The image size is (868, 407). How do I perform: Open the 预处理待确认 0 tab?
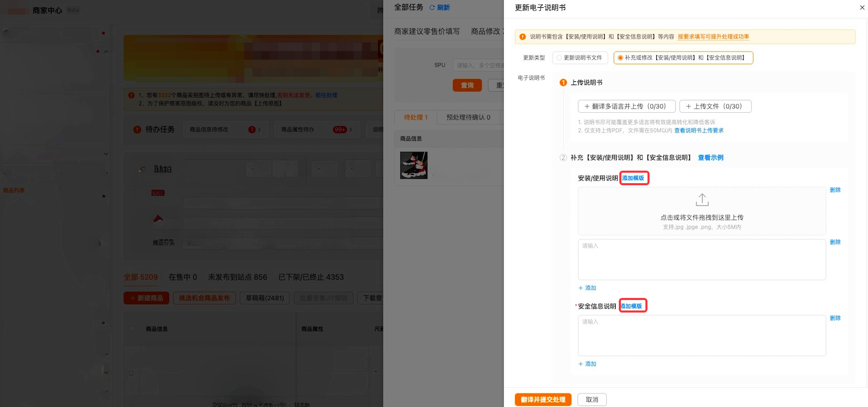point(468,117)
